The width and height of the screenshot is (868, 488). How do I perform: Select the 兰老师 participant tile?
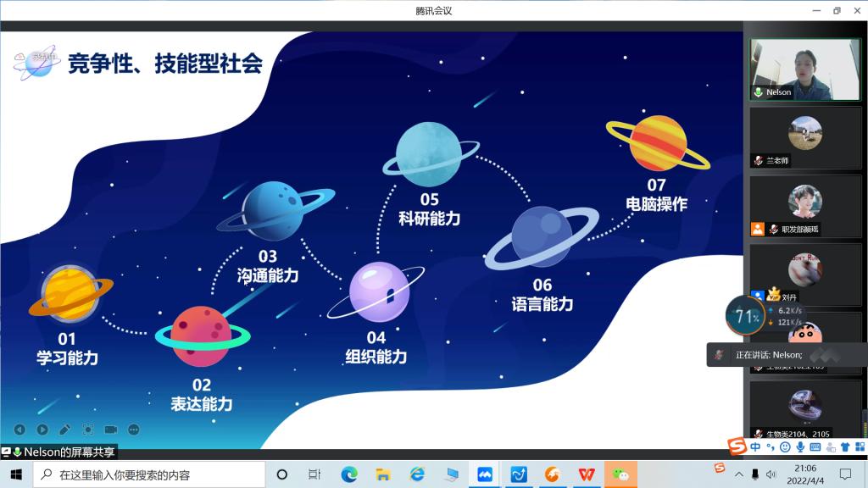(804, 136)
